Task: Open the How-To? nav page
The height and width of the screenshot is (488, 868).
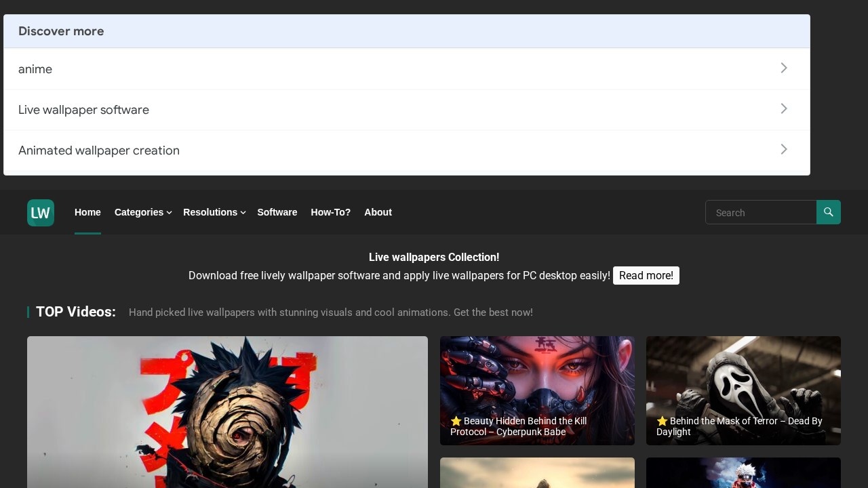Action: click(331, 212)
